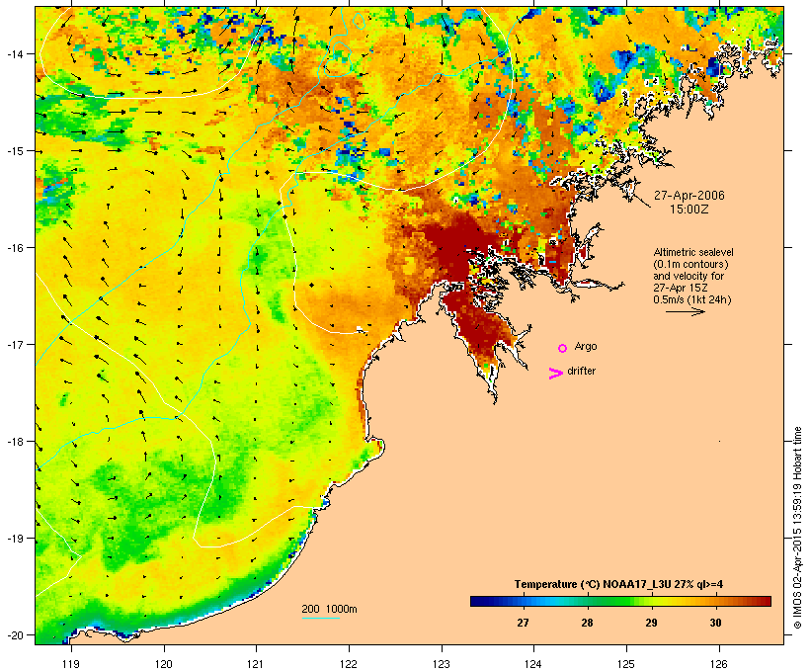
Task: Click the '30' color bar value
Action: (715, 623)
